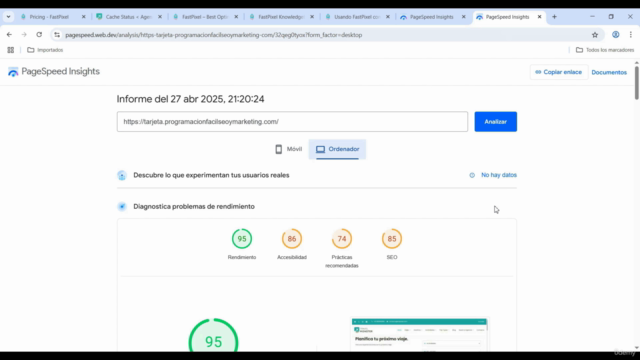Select the Móvil view tab

[289, 149]
